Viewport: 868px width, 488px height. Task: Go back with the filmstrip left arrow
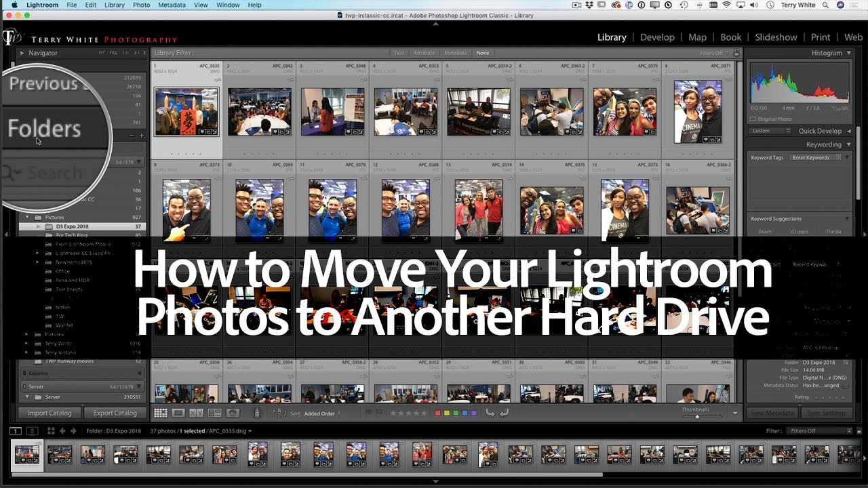point(62,431)
